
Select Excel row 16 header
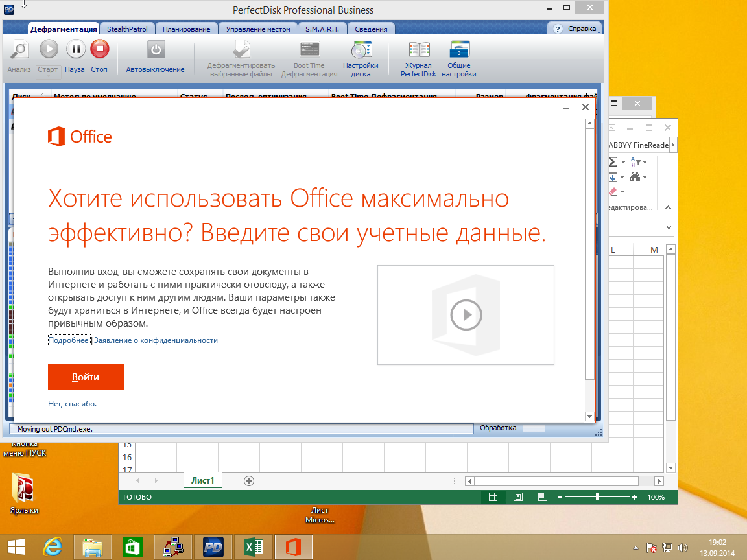tap(127, 457)
